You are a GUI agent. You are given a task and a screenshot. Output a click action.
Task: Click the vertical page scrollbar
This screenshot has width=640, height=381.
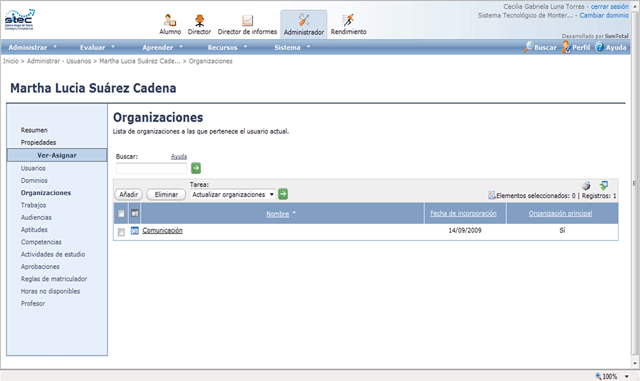click(635, 184)
